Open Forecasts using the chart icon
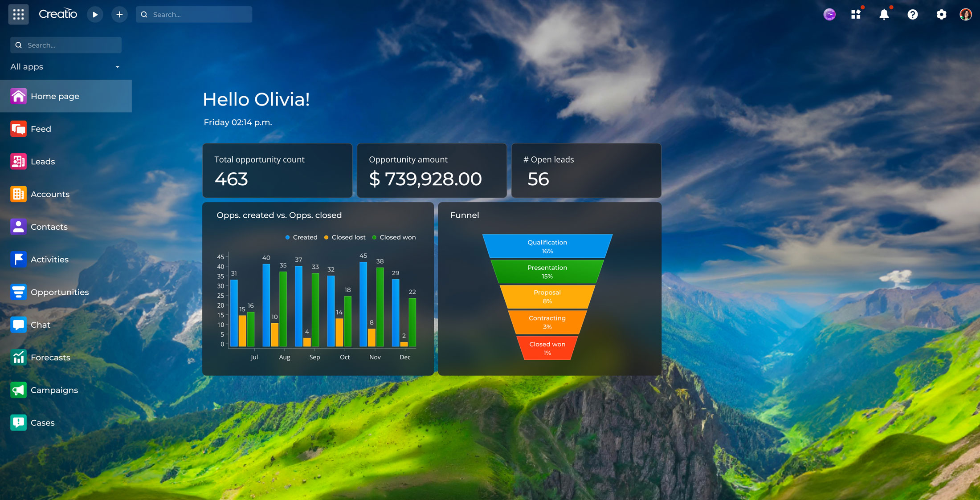The image size is (980, 500). (x=18, y=357)
